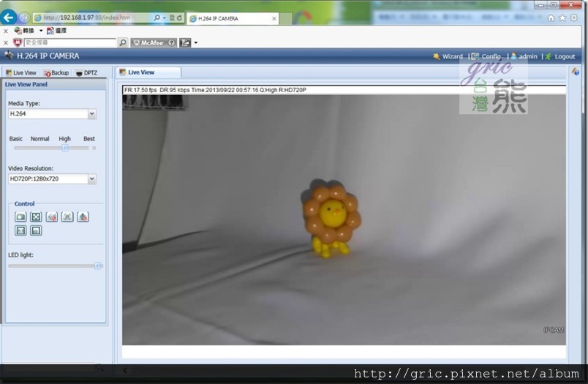The height and width of the screenshot is (384, 588).
Task: Open the browser tools gear icon
Action: [574, 18]
